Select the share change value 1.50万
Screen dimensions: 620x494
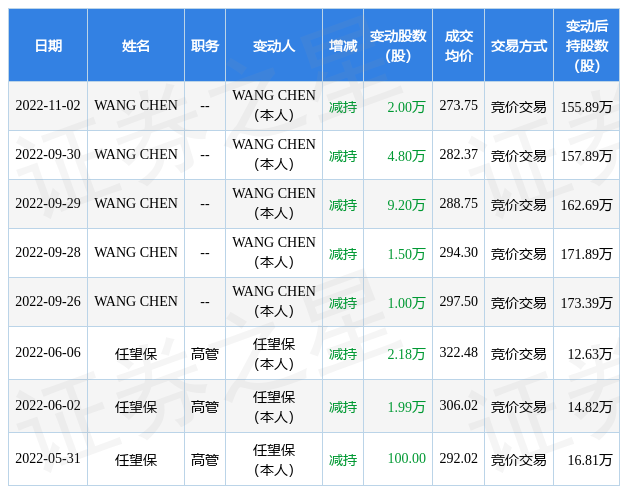[406, 254]
